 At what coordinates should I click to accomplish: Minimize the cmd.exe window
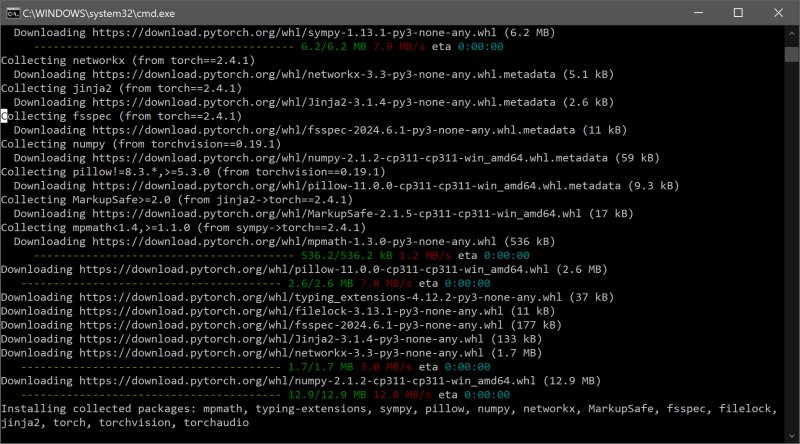click(x=698, y=13)
